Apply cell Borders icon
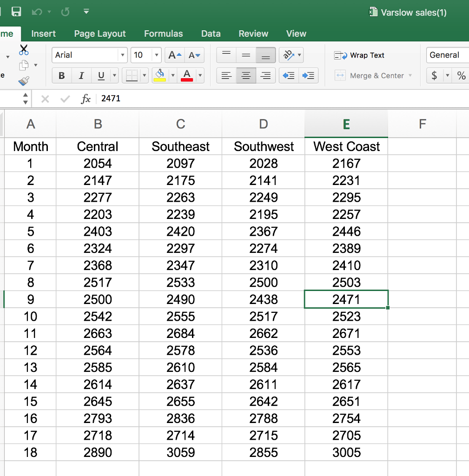469x476 pixels. pyautogui.click(x=132, y=75)
